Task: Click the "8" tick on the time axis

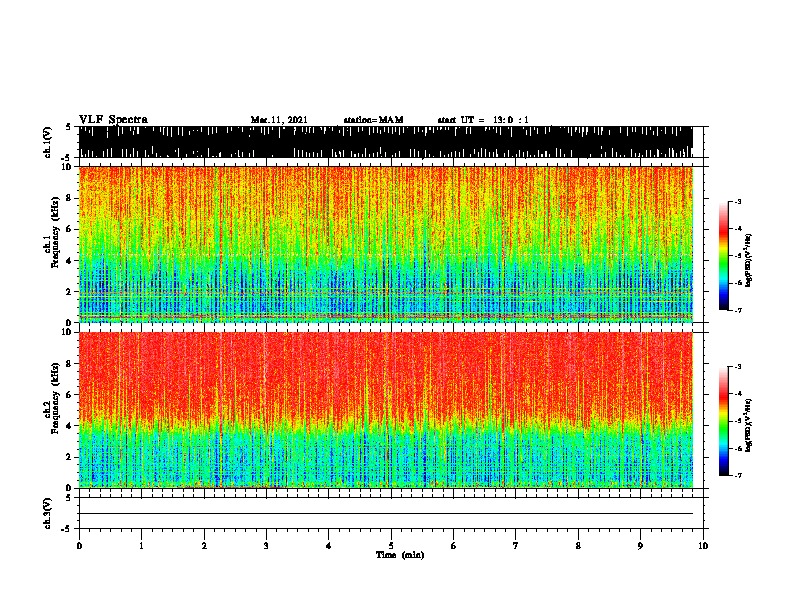Action: tap(578, 546)
